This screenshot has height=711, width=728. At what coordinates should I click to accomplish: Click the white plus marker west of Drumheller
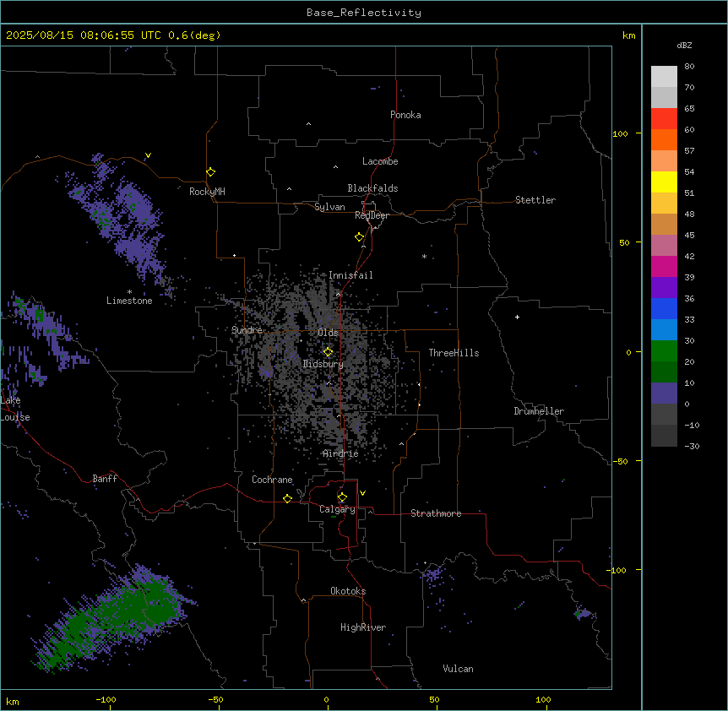coord(517,317)
